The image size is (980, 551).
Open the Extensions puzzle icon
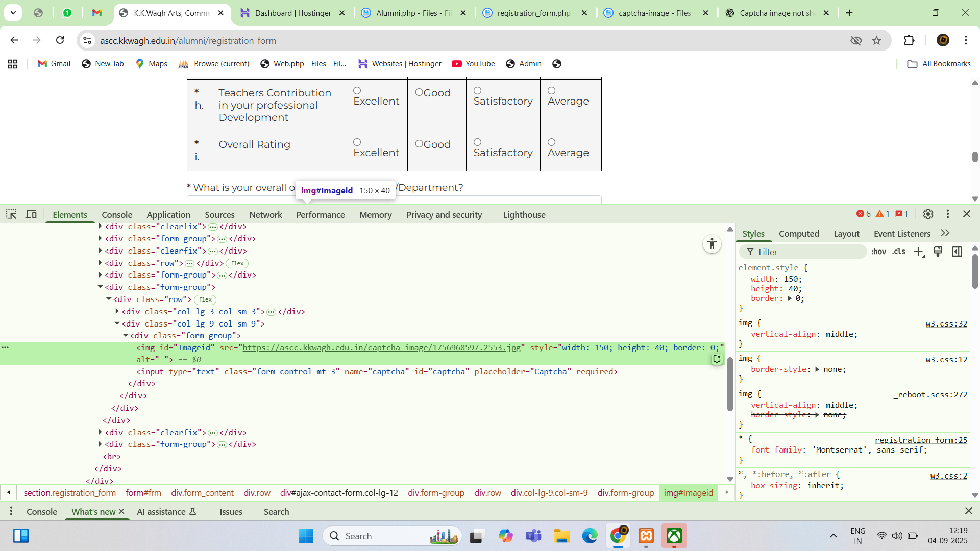point(909,40)
